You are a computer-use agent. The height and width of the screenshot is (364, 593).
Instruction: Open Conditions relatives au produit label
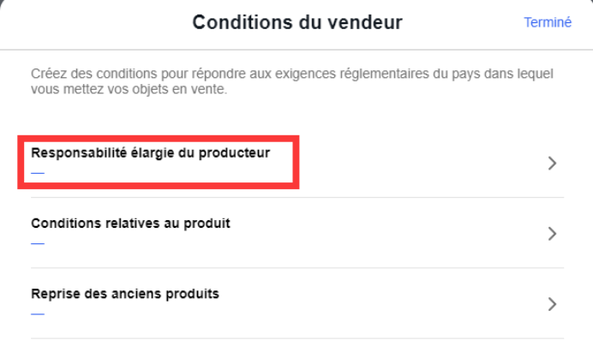pos(130,224)
